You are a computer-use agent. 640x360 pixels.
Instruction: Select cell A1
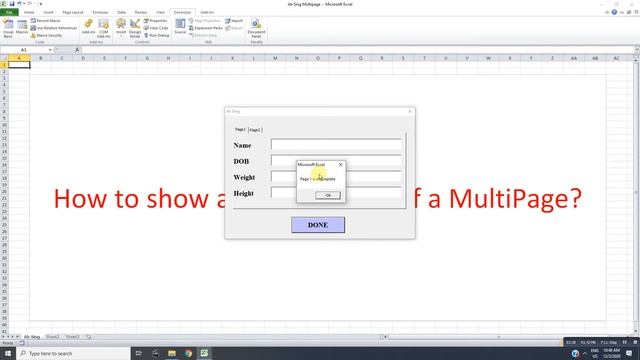19,64
